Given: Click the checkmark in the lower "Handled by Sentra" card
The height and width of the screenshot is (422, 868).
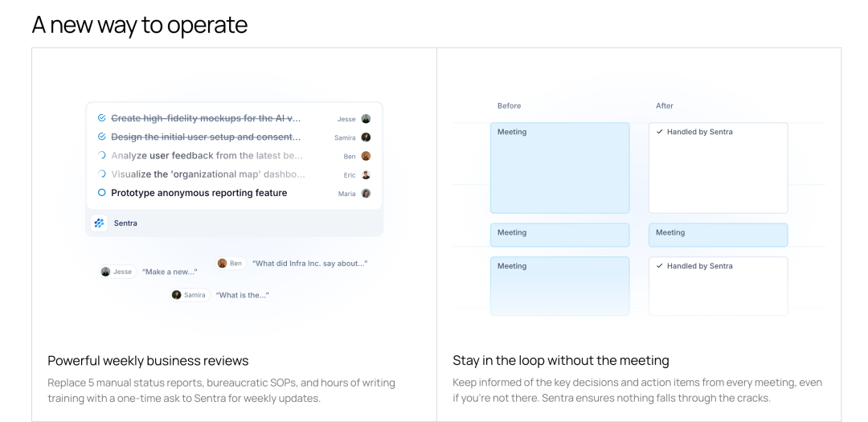Looking at the screenshot, I should point(660,266).
